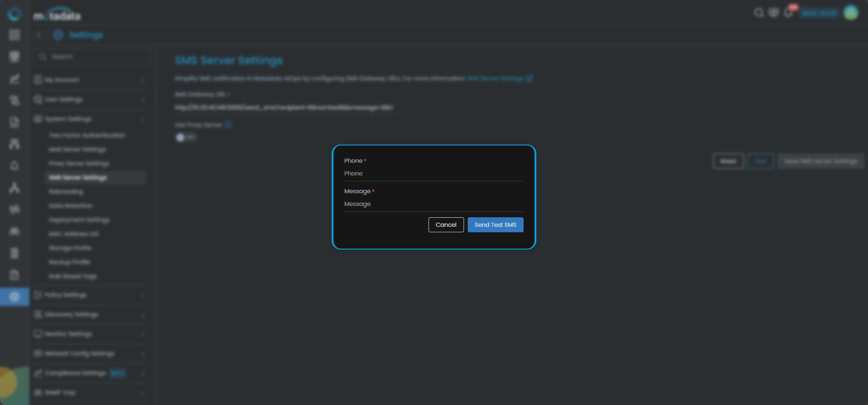Open the alerts bell icon in left rail
This screenshot has width=868, height=405.
click(x=15, y=166)
